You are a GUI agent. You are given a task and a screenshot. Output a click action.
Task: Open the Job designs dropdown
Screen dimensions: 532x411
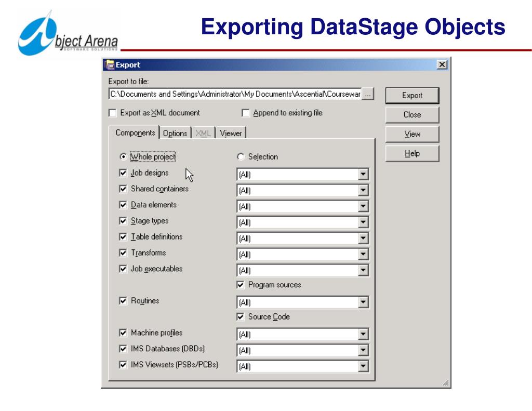tap(363, 175)
